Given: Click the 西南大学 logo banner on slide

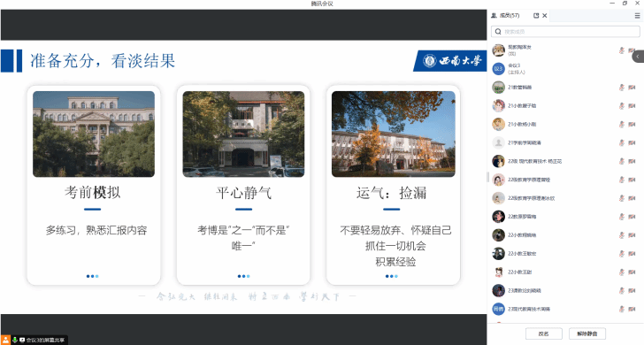Looking at the screenshot, I should tap(450, 61).
